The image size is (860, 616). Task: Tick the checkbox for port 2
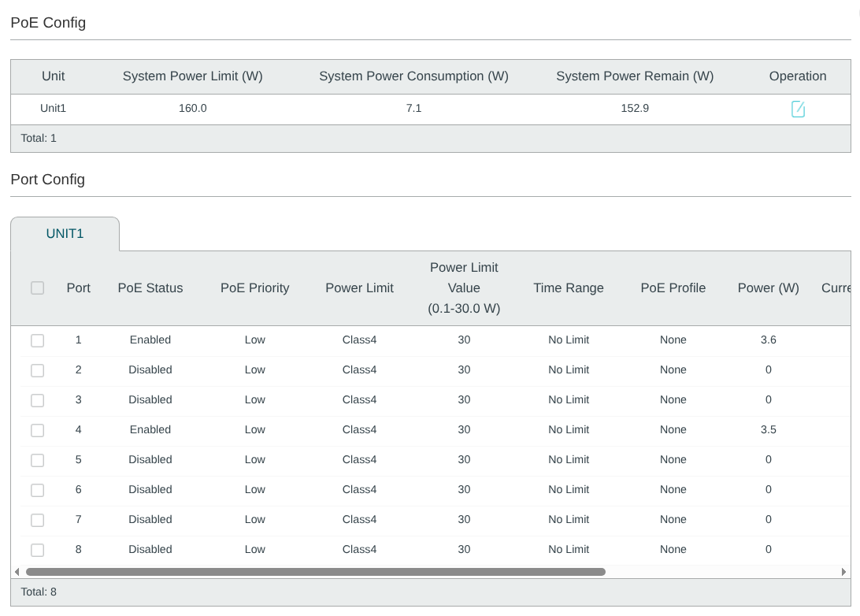click(x=37, y=370)
